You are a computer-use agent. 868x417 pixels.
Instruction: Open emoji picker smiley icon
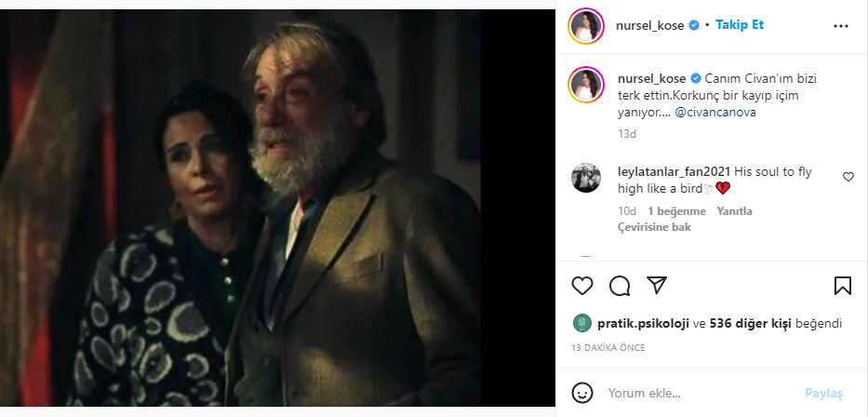pos(581,393)
